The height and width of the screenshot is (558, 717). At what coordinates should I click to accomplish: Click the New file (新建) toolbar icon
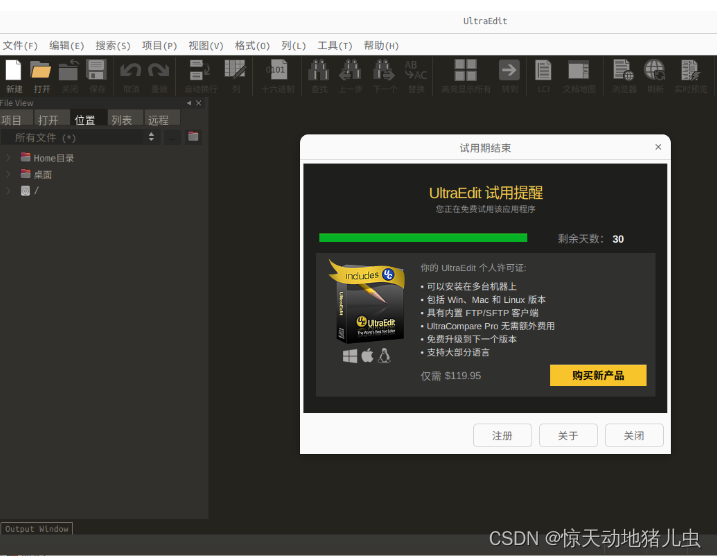pyautogui.click(x=14, y=71)
